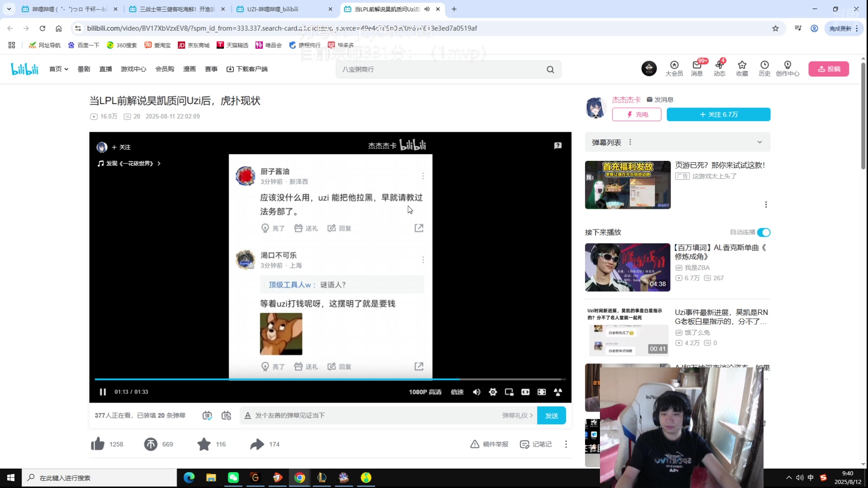Click the player feedback question icon
Viewport: 868px width, 488px height.
[x=558, y=145]
